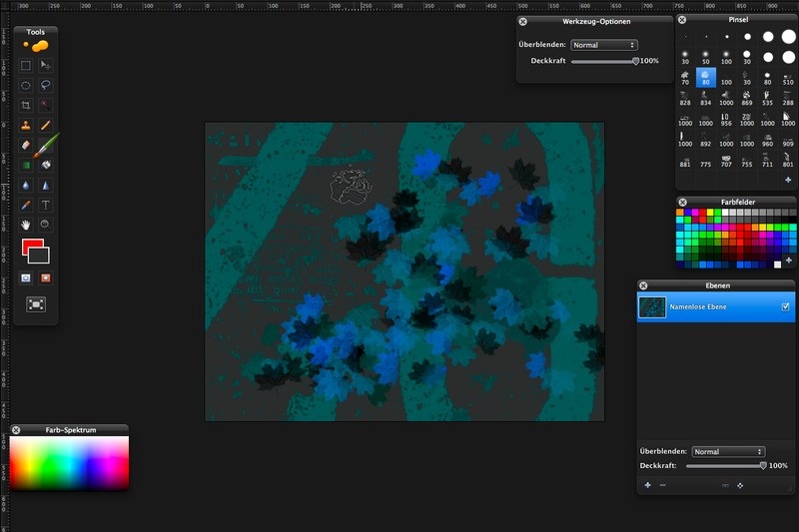The image size is (799, 532).
Task: Close the Farb-Spektrum panel
Action: click(x=16, y=429)
